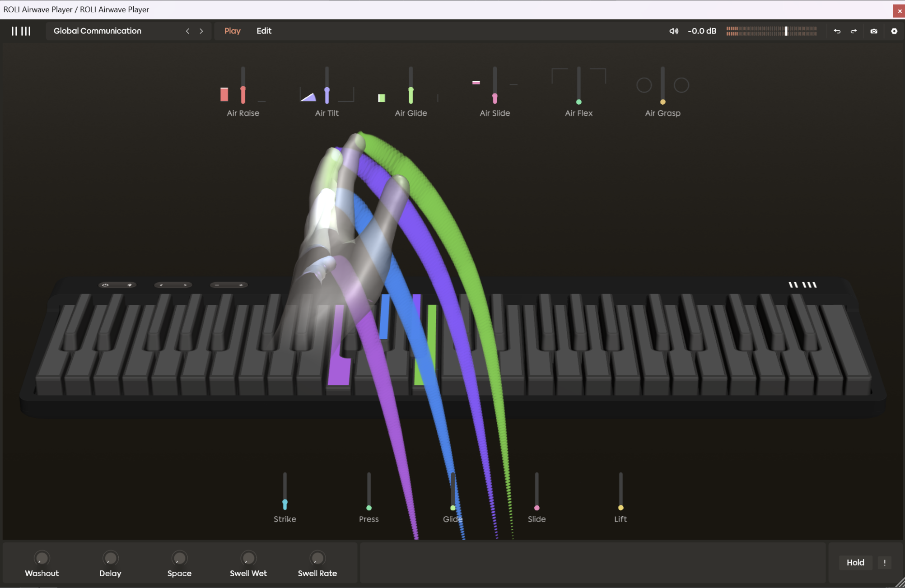905x588 pixels.
Task: Open the camera icon
Action: (874, 31)
